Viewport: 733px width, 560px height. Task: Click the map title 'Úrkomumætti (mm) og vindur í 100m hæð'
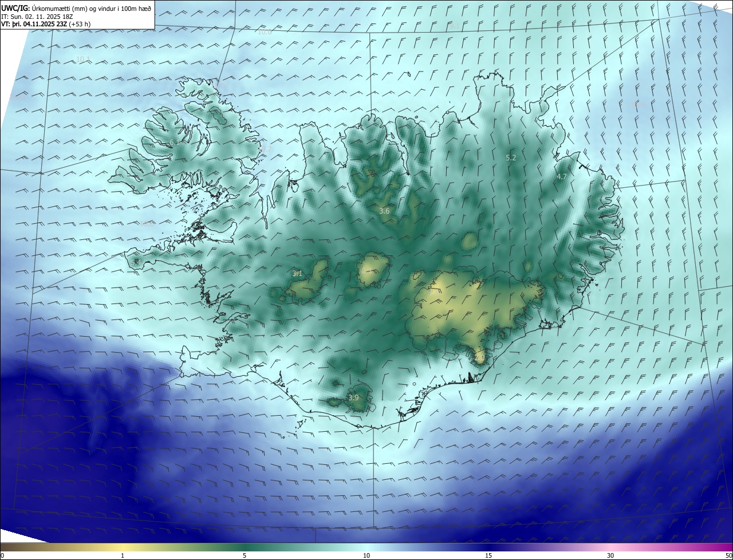92,8
